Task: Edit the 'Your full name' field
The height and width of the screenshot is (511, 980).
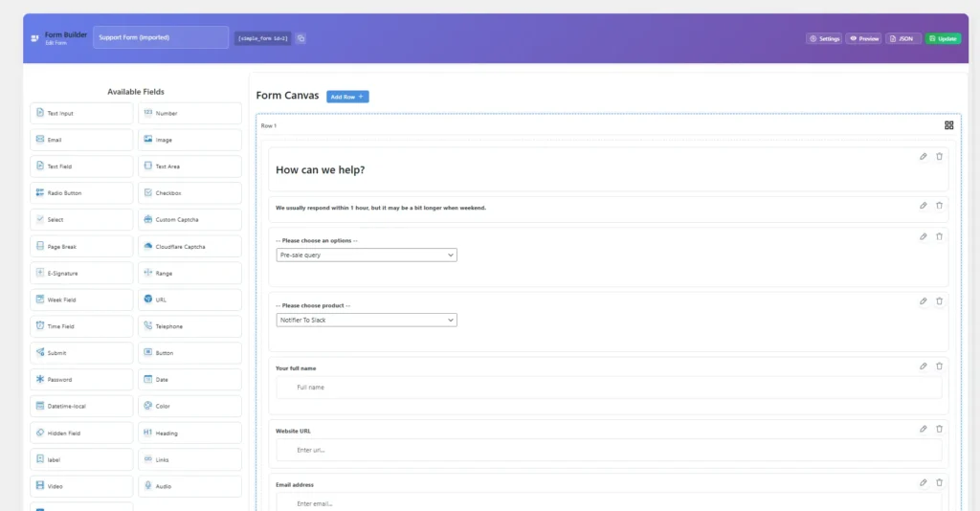Action: pos(924,367)
